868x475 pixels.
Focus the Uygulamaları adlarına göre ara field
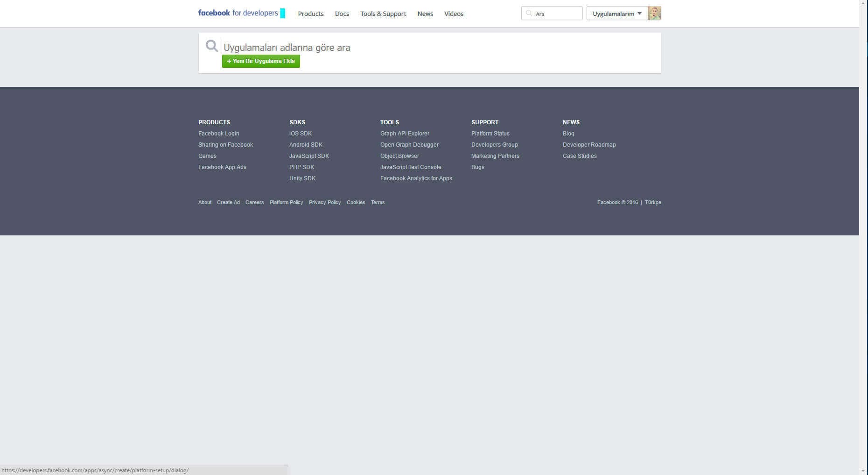point(439,47)
